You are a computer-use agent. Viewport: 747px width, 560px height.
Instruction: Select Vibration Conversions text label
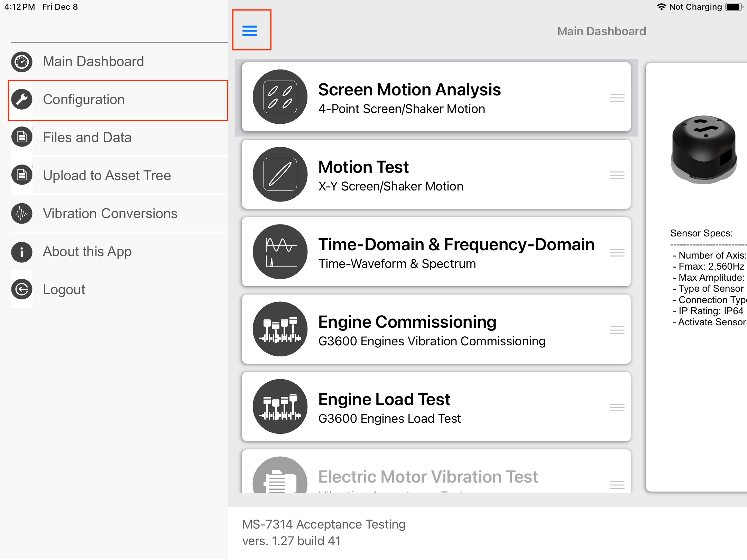[x=110, y=214]
